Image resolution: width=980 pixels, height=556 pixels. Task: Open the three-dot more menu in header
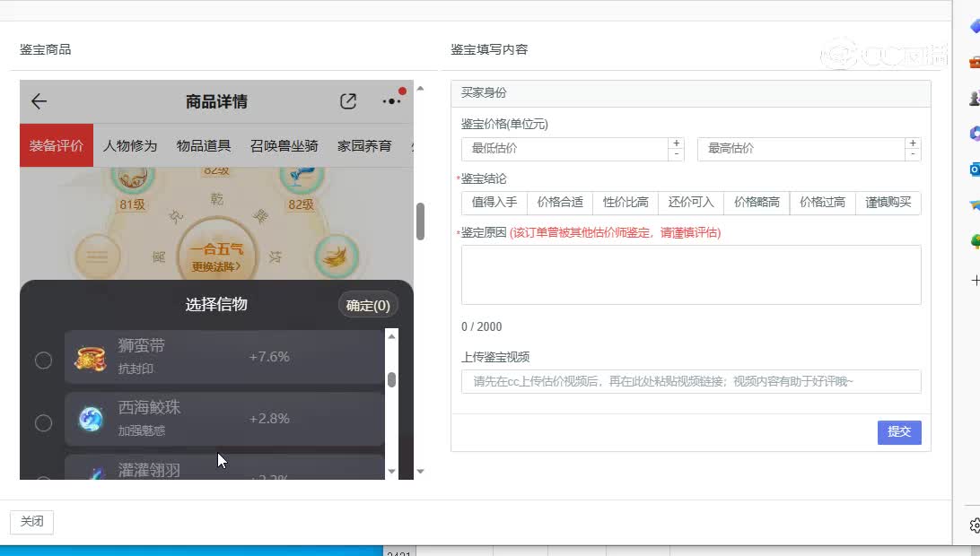tap(391, 101)
